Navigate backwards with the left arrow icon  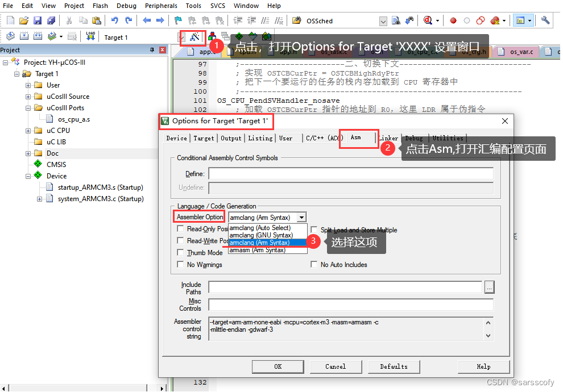coord(147,20)
